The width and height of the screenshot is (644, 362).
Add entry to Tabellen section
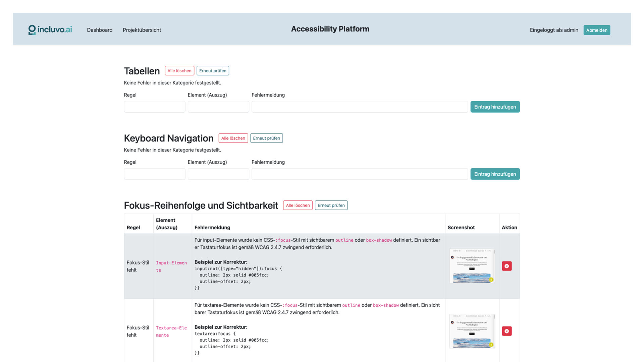[495, 107]
